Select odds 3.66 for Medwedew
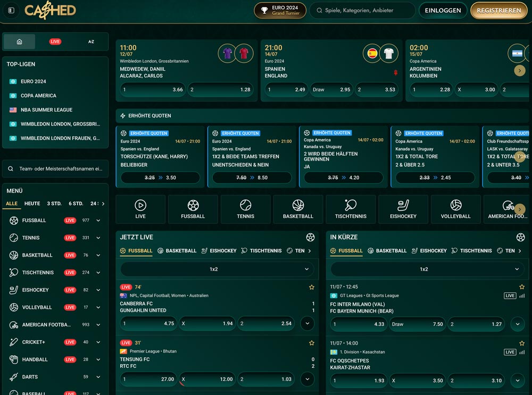The image size is (532, 395). (x=153, y=89)
